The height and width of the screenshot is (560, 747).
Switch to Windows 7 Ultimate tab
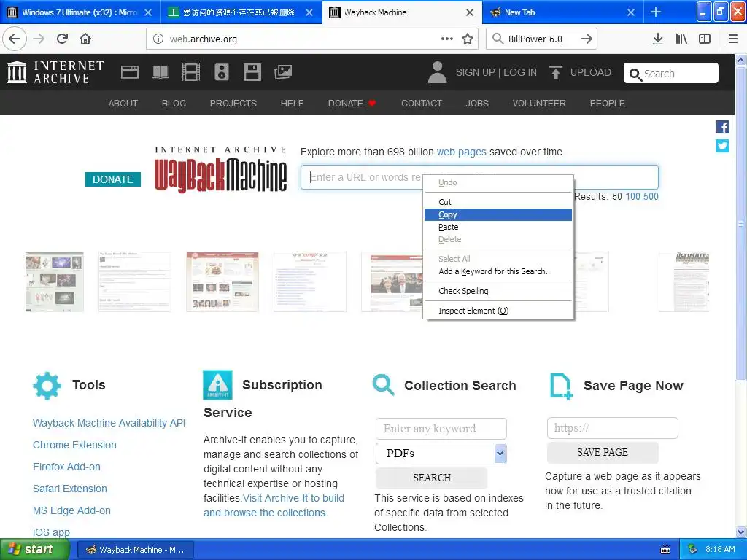tap(80, 12)
